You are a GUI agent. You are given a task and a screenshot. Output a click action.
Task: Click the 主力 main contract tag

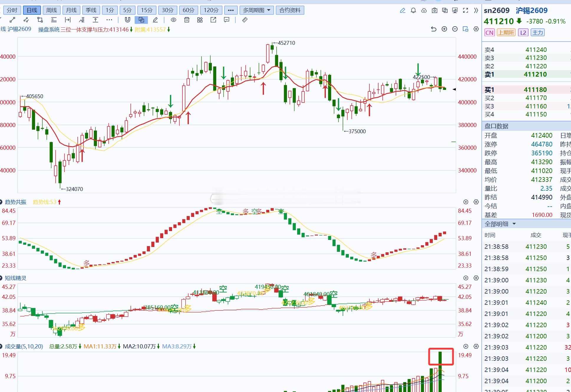click(538, 33)
